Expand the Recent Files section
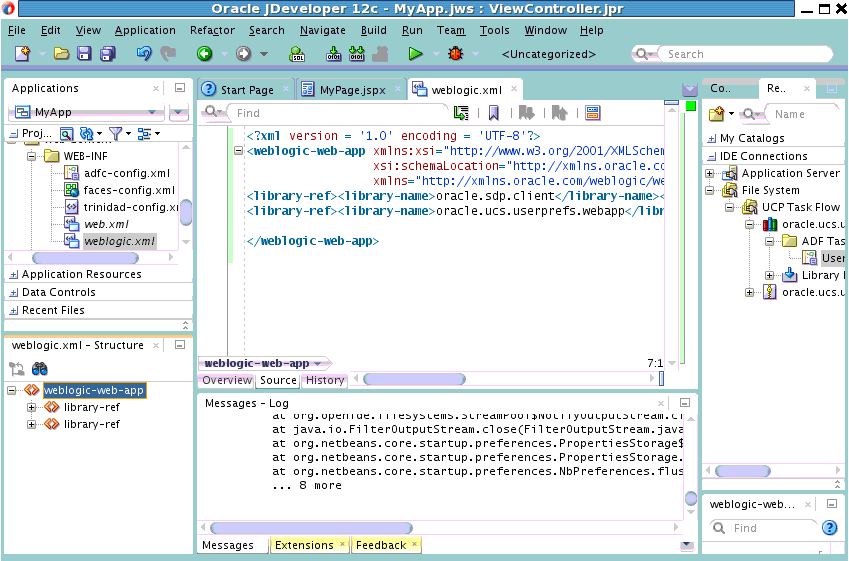 [14, 311]
